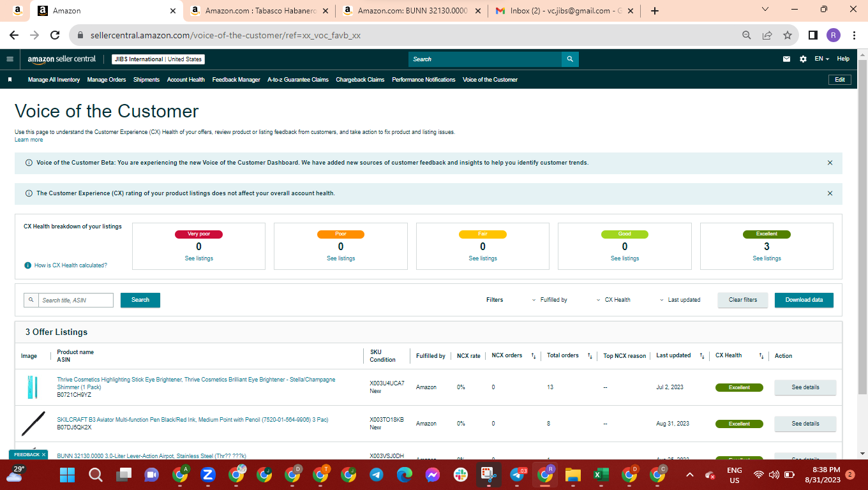Screen dimensions: 868x490
Task: Open Slack from the taskbar
Action: point(461,475)
